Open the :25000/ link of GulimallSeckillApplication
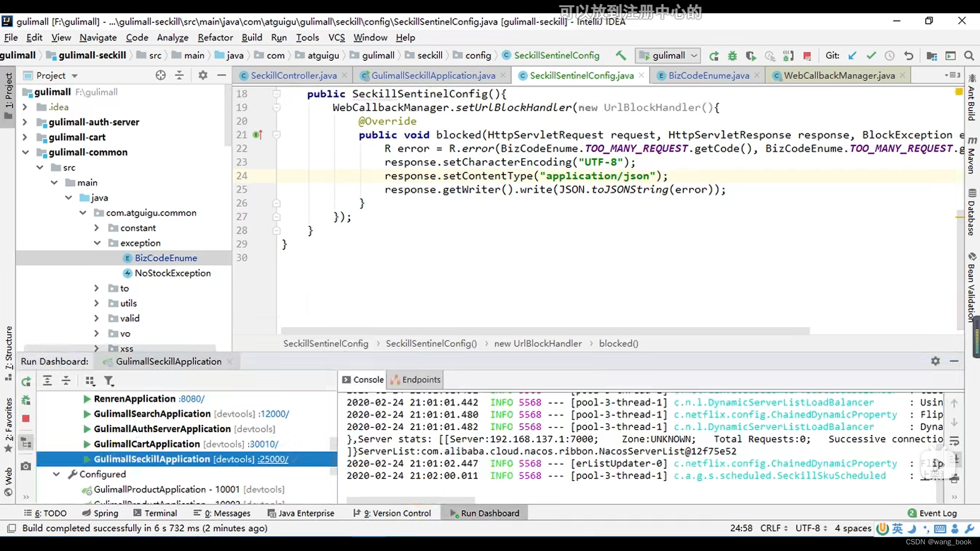Viewport: 980px width, 551px height. pos(273,459)
